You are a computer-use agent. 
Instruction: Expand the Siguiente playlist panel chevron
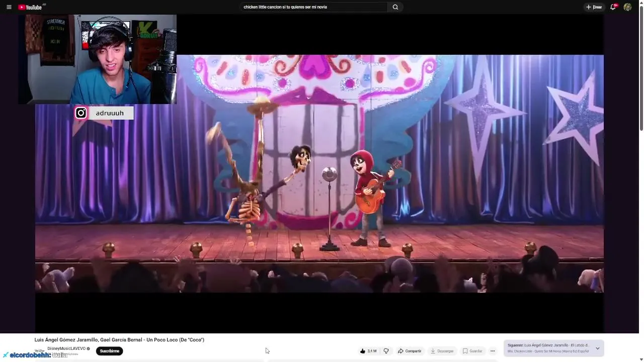point(598,348)
